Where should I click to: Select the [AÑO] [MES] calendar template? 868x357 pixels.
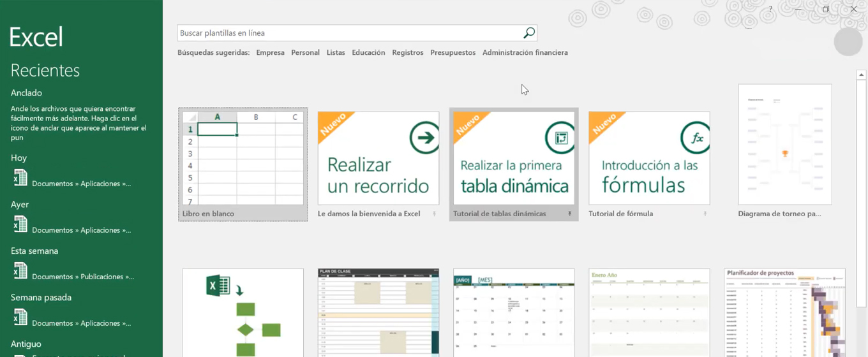[x=514, y=312]
